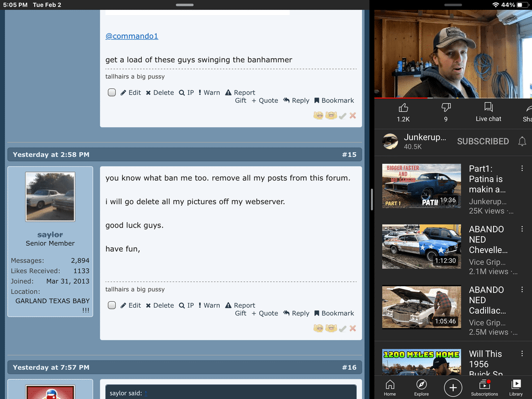Tap the notification bell for Junkerup channel
Viewport: 532px width, 399px height.
tap(522, 141)
